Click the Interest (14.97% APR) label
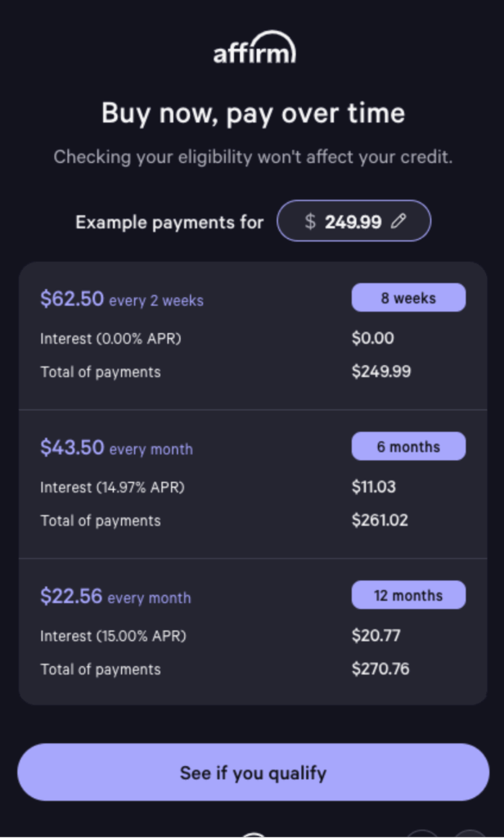Image resolution: width=504 pixels, height=838 pixels. tap(112, 487)
